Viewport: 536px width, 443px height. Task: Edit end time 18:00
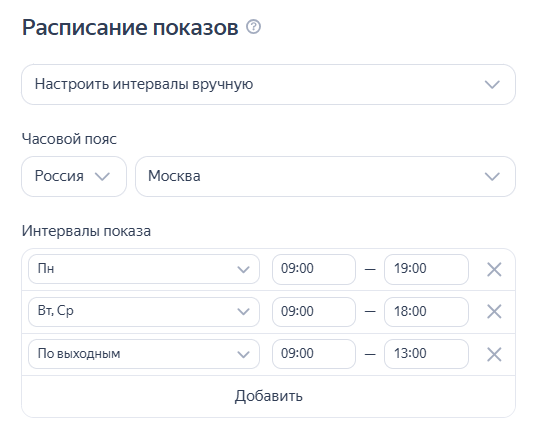click(426, 312)
